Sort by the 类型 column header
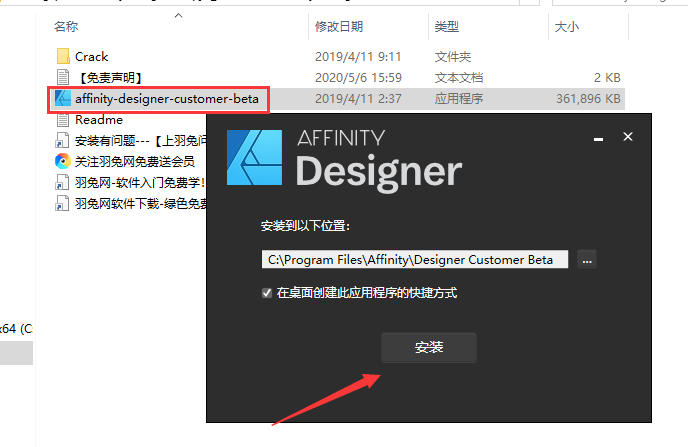The image size is (688, 447). pyautogui.click(x=447, y=27)
